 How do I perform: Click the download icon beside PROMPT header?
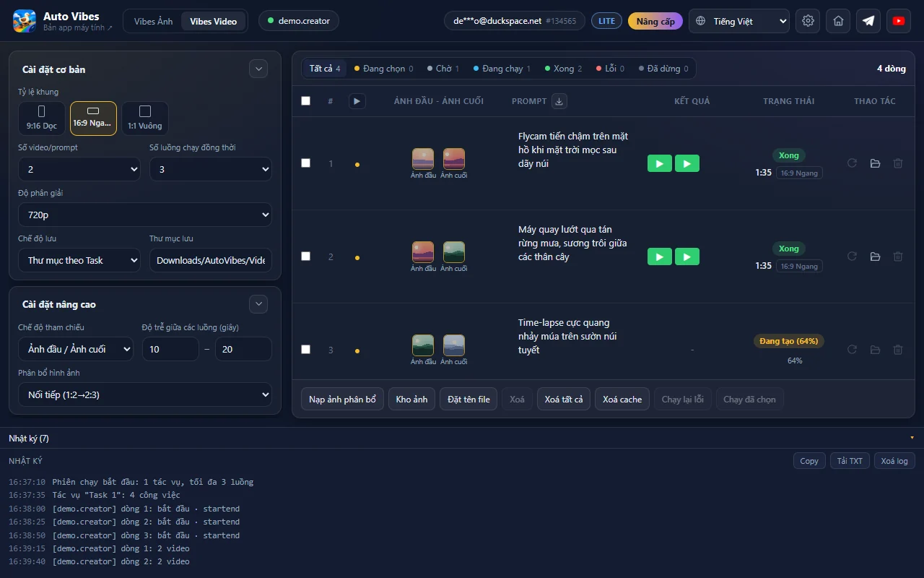pos(559,101)
